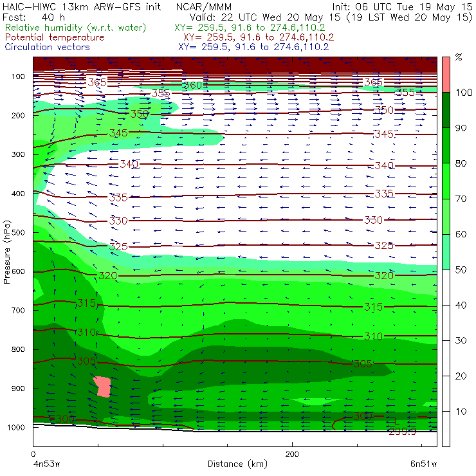Screen dimensions: 476x476
Task: Select the 60–70% light green colorbar segment
Action: click(x=446, y=216)
